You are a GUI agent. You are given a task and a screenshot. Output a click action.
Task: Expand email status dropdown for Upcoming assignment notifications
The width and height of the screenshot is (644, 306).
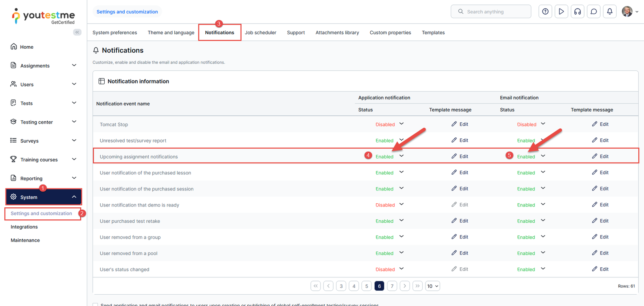pos(543,156)
